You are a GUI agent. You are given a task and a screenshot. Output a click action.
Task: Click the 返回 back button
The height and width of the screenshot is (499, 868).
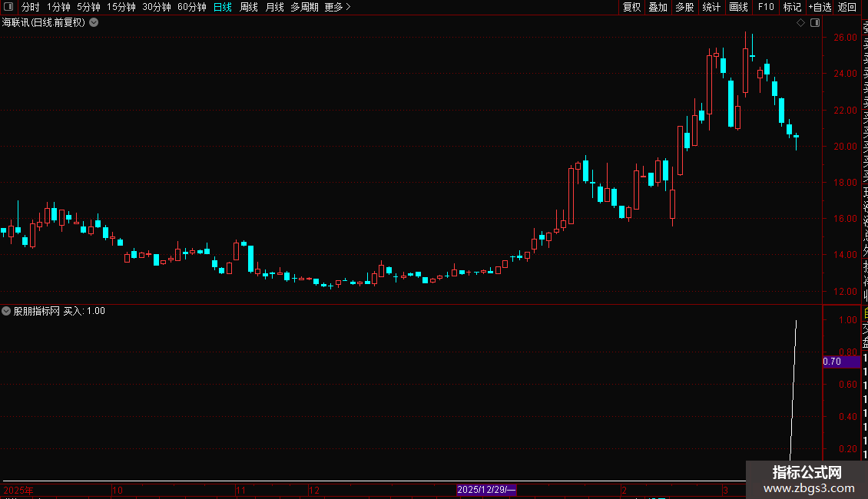847,7
